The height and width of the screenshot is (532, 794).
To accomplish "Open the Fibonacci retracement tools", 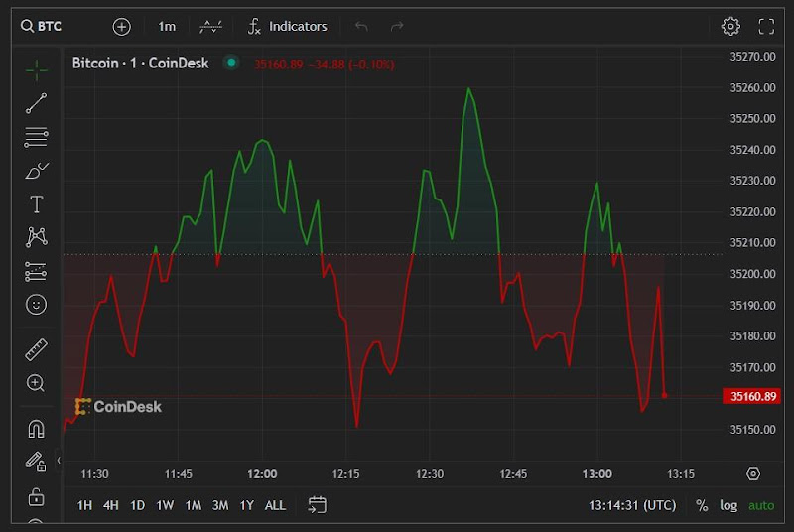I will click(x=36, y=137).
